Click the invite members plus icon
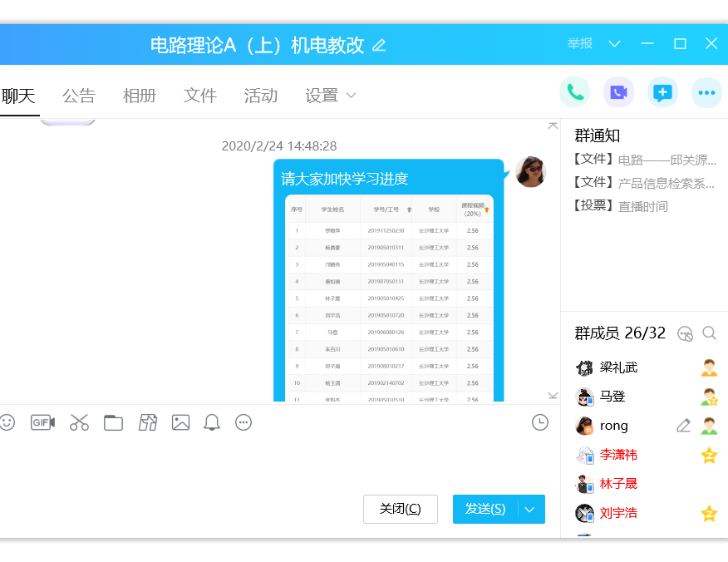 pos(662,92)
